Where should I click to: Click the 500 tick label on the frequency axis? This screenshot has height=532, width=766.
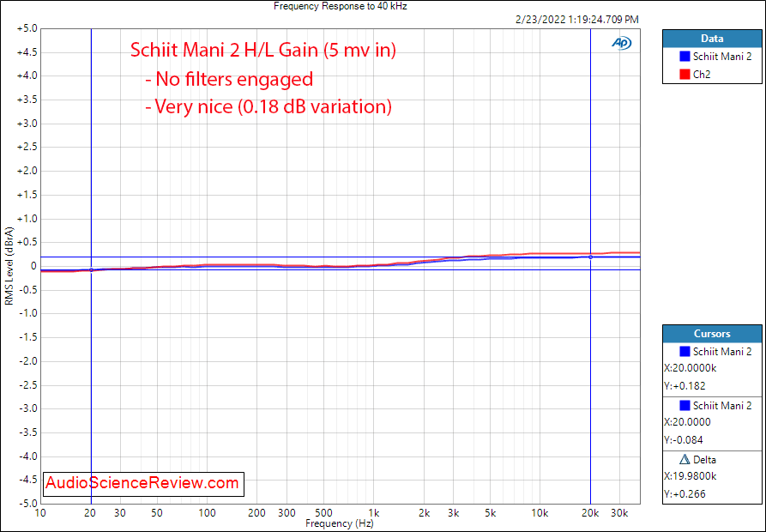pyautogui.click(x=323, y=513)
